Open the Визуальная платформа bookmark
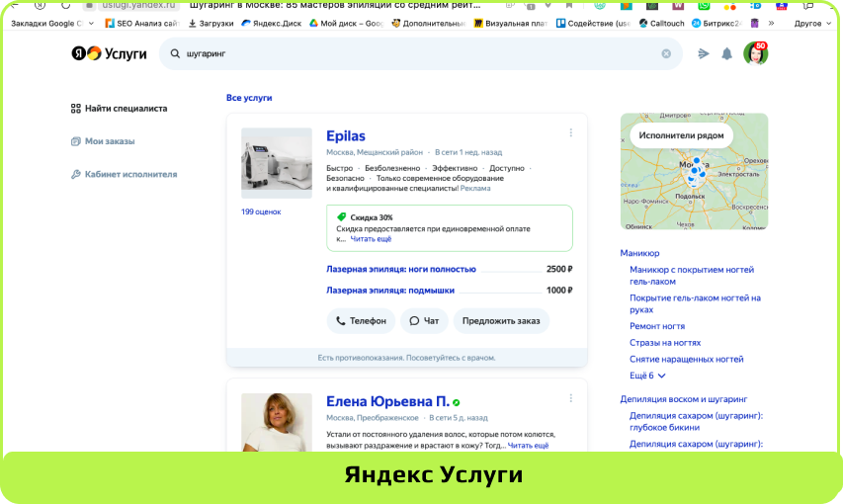 511,23
